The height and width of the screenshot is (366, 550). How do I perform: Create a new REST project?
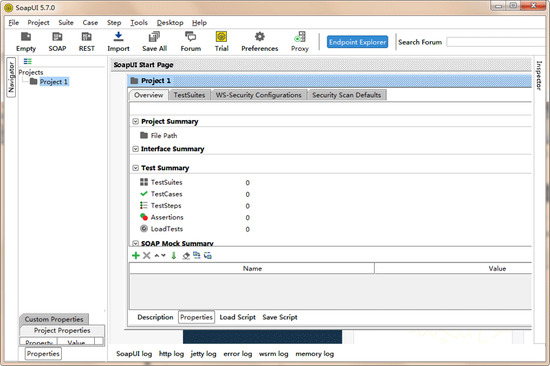click(x=87, y=37)
